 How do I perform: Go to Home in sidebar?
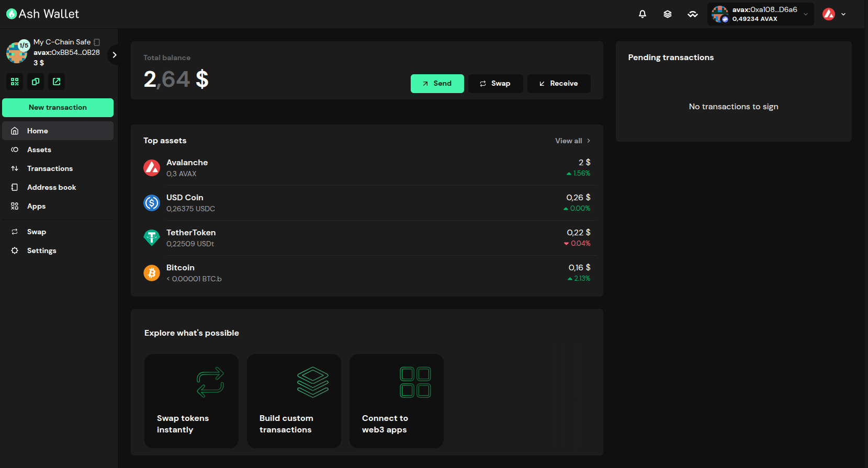(x=58, y=131)
